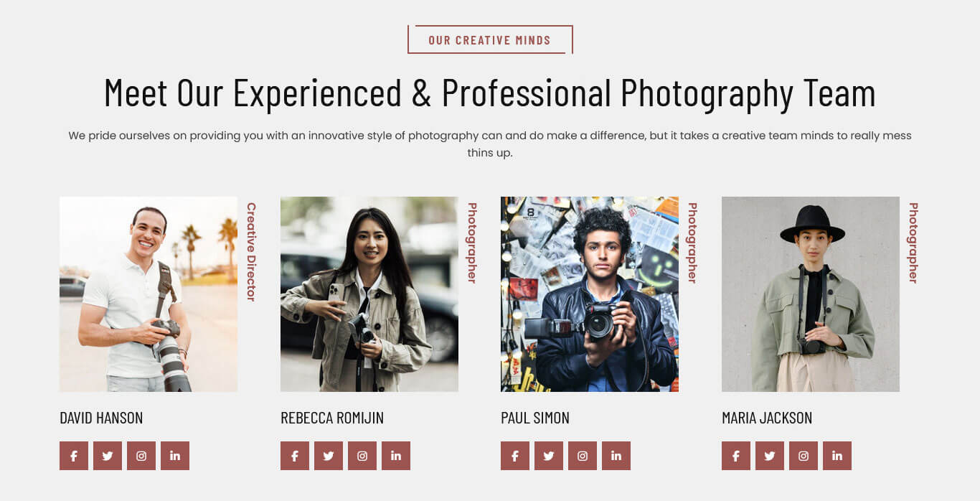Viewport: 980px width, 501px height.
Task: Click the David Hanson name link
Action: coord(101,418)
